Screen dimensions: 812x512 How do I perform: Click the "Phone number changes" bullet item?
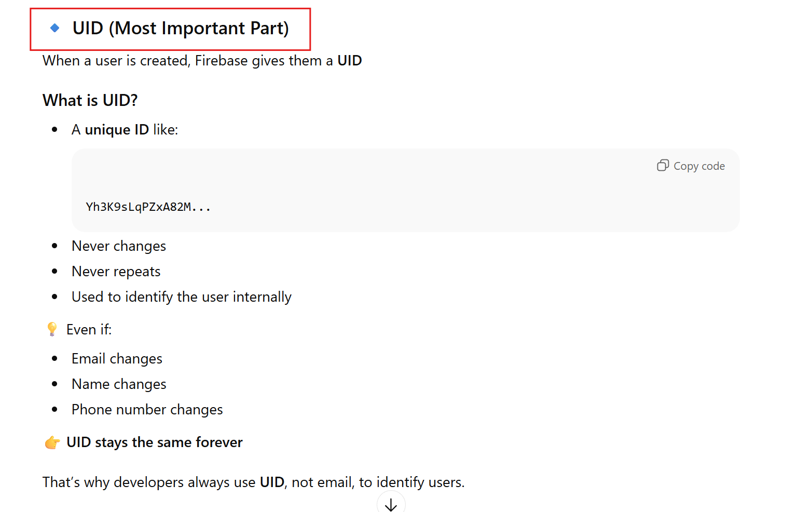pyautogui.click(x=147, y=410)
